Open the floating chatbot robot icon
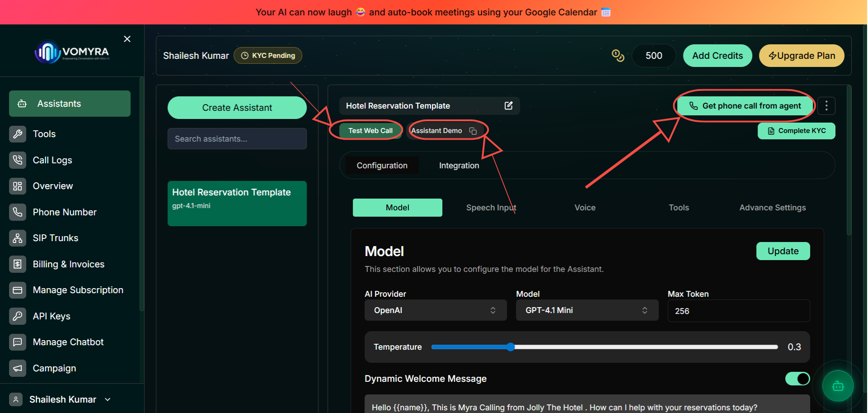Viewport: 868px width, 413px height. pyautogui.click(x=838, y=386)
